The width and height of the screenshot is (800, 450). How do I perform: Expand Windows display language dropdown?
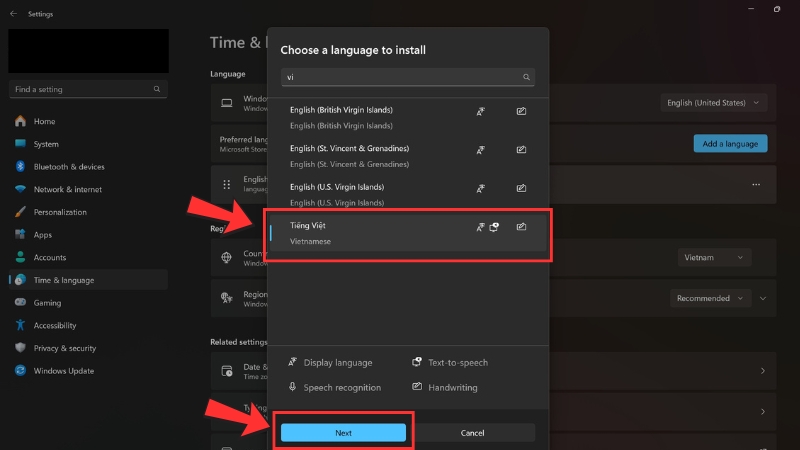tap(714, 102)
